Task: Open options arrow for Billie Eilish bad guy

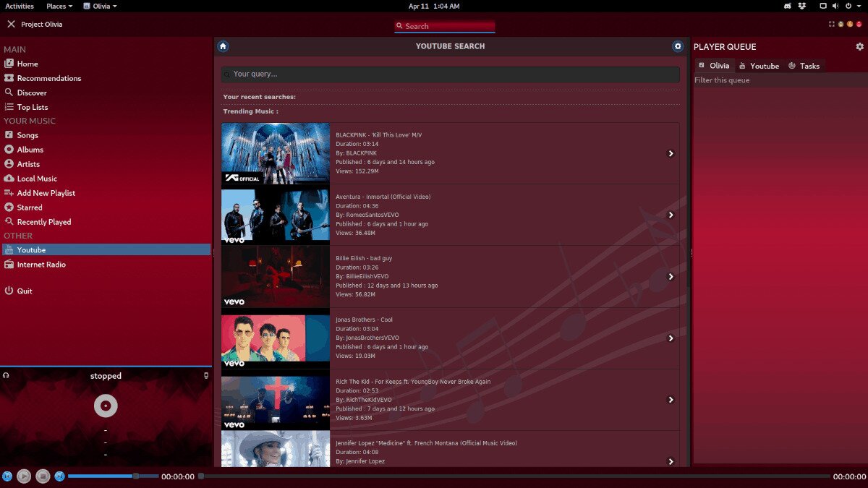Action: click(x=671, y=276)
